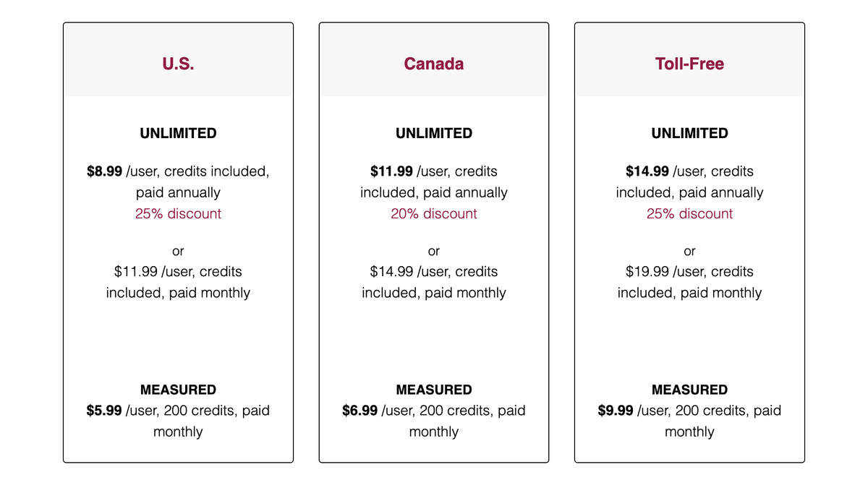Click the $9.99 measured Toll-Free price

616,411
